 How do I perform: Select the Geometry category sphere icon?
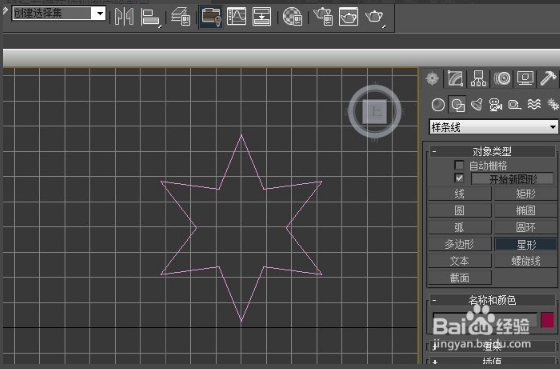[438, 105]
